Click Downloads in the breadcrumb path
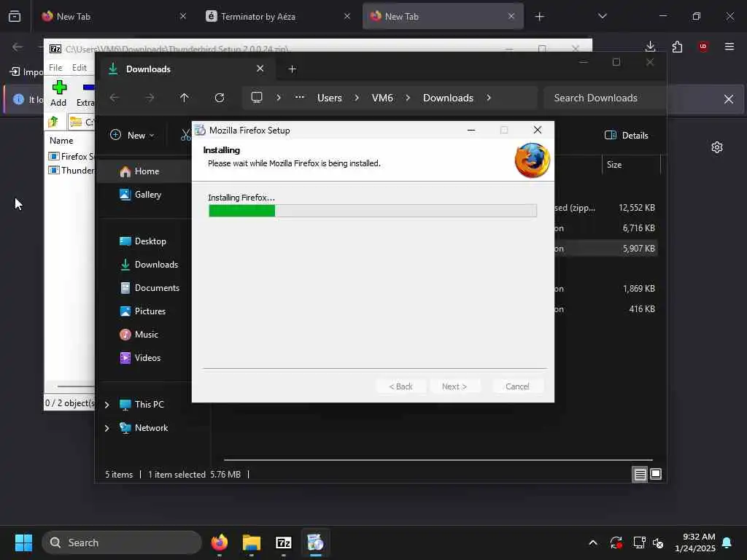This screenshot has height=560, width=747. (449, 98)
